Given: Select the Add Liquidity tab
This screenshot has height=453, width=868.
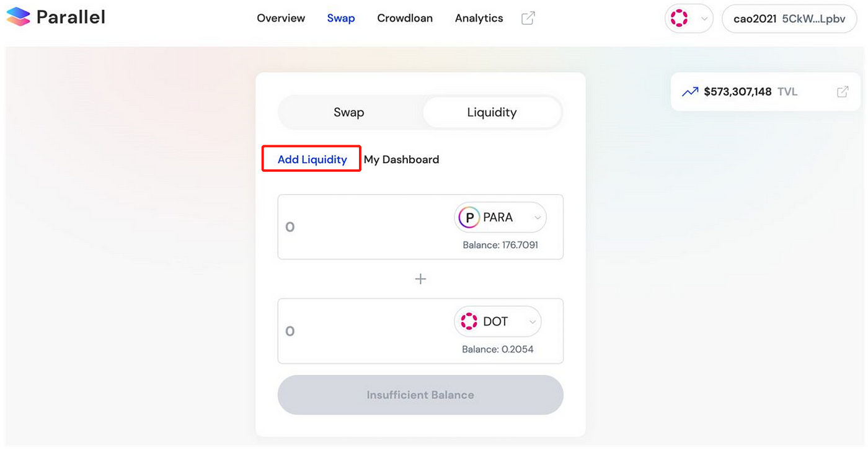Looking at the screenshot, I should click(x=312, y=159).
